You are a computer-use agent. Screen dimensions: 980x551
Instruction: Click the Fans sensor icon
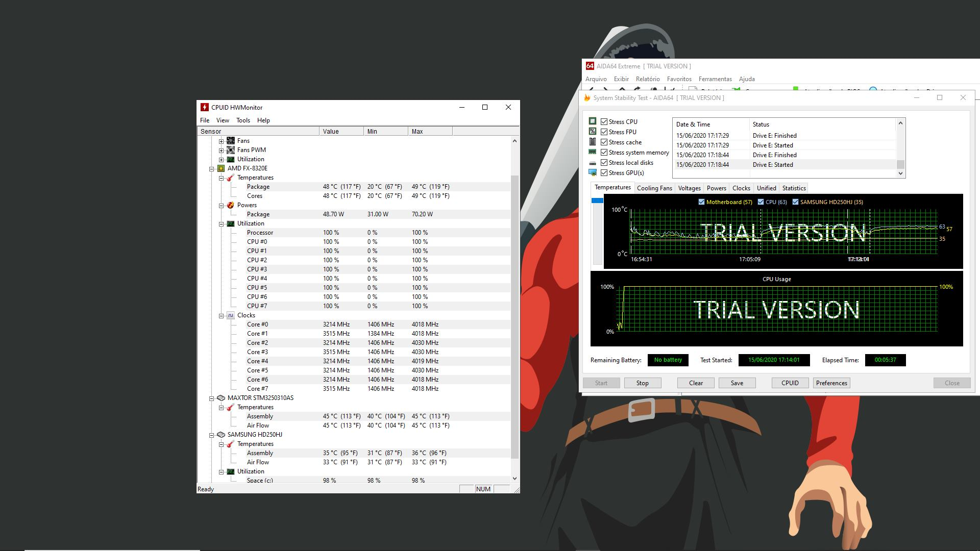coord(231,141)
